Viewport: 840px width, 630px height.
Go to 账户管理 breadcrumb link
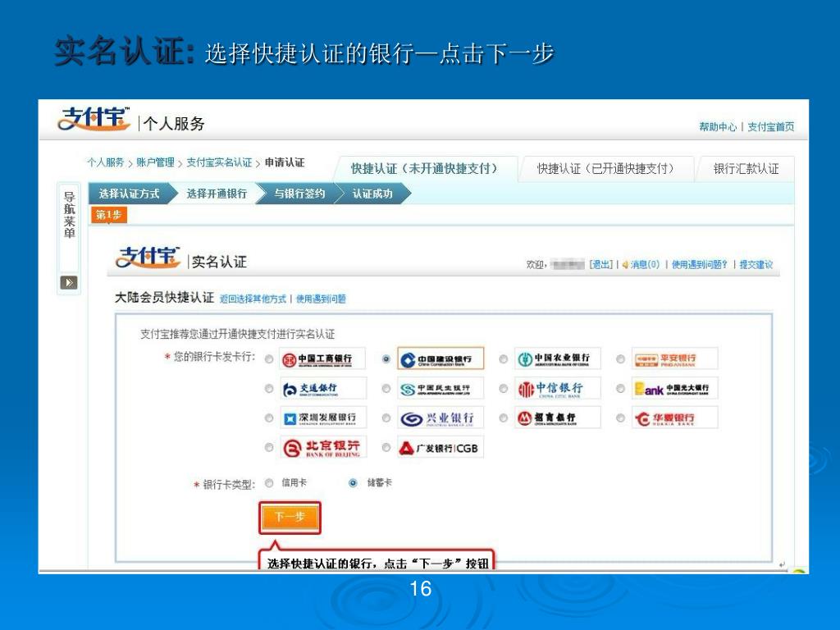click(x=155, y=162)
